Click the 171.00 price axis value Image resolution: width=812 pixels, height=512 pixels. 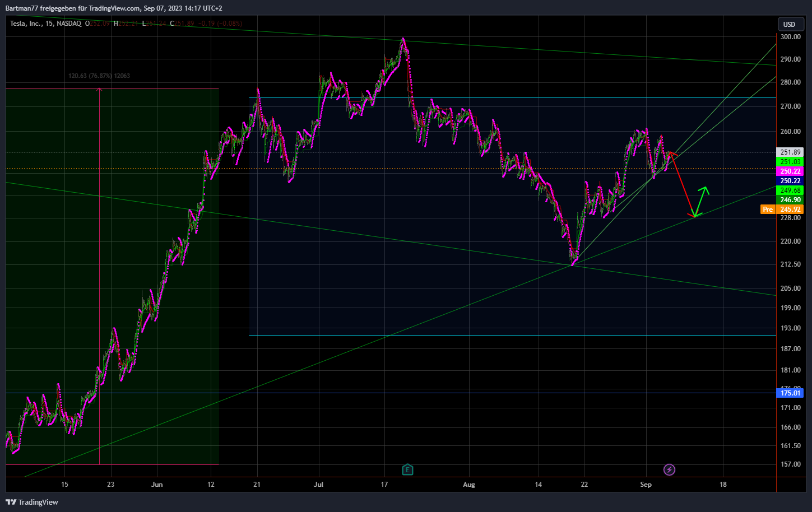(x=791, y=408)
